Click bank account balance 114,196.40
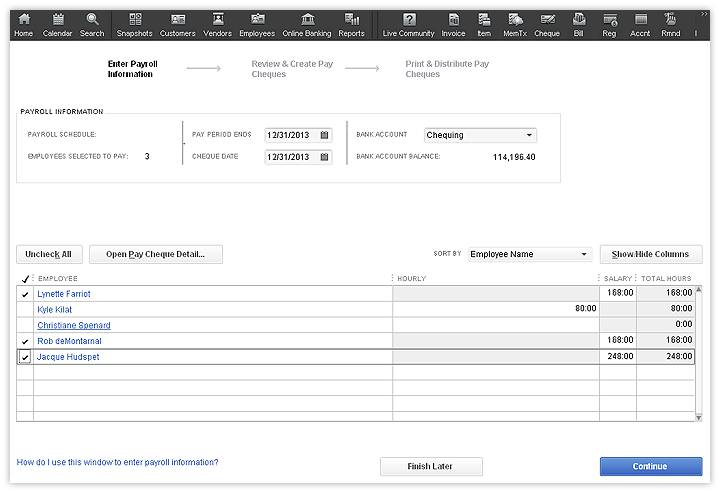 [514, 157]
